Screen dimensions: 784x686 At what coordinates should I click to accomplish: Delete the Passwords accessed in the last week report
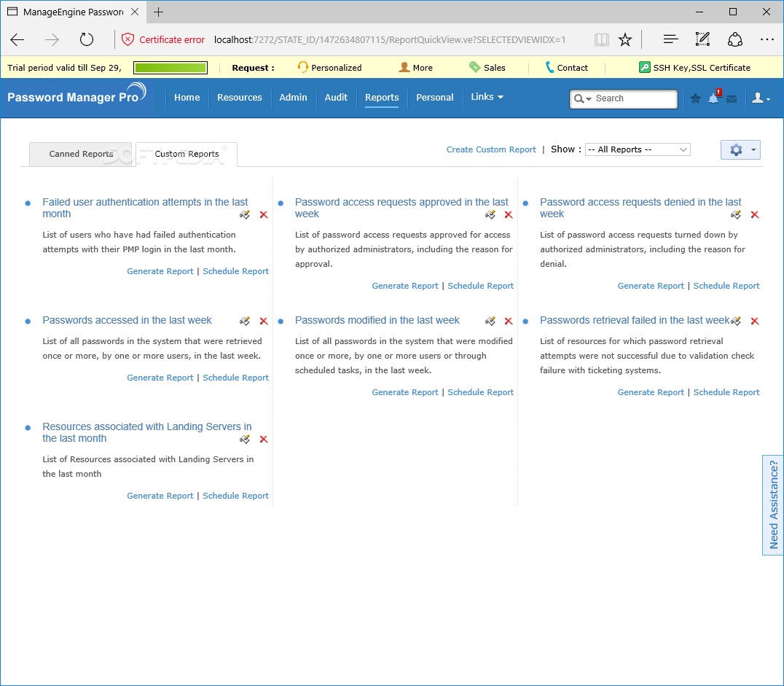tap(264, 321)
